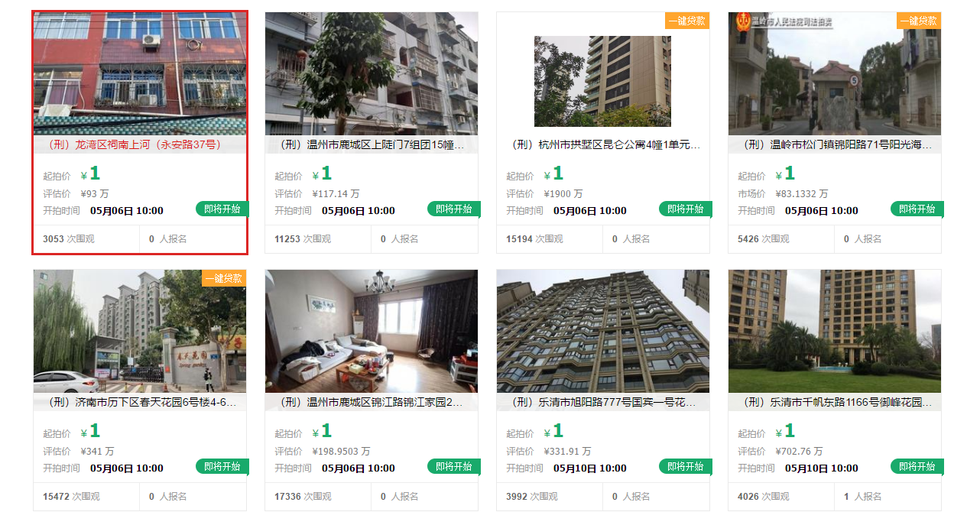
Task: Open the 济南市历下区春天花园6号楼 listing title
Action: (x=140, y=402)
